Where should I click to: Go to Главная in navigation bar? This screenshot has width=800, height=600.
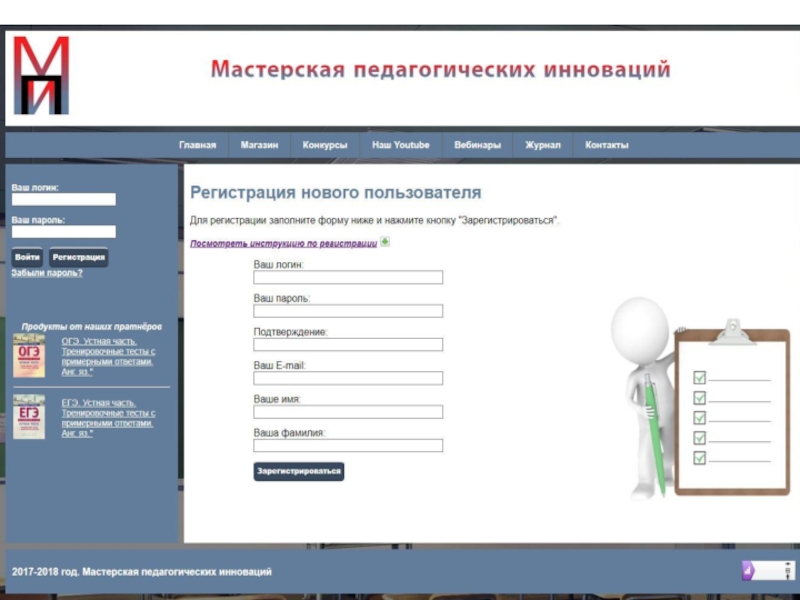click(x=197, y=145)
